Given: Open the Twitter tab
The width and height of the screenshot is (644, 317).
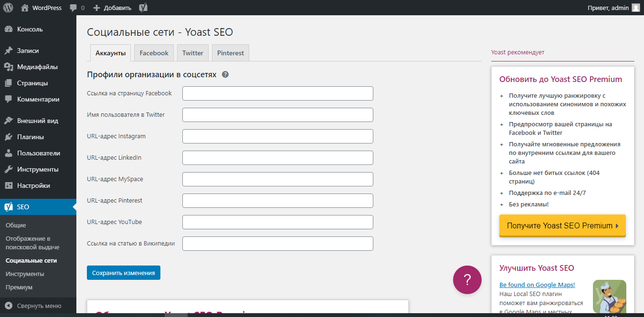Looking at the screenshot, I should tap(192, 52).
